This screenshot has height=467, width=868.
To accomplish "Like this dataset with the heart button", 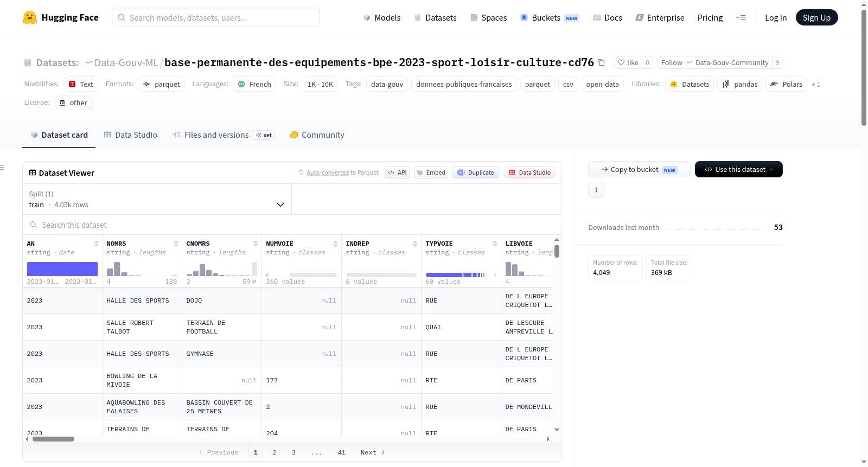I will [628, 62].
